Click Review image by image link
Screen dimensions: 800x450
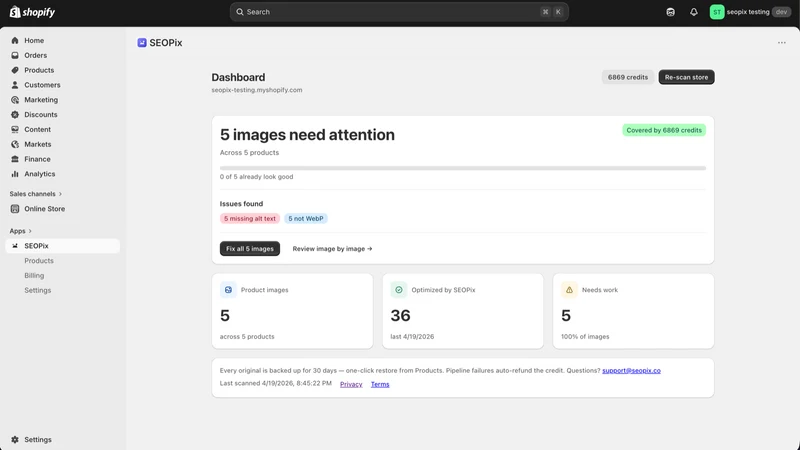coord(332,248)
